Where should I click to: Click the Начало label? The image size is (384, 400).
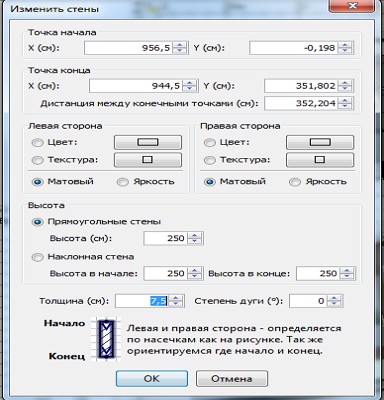64,323
